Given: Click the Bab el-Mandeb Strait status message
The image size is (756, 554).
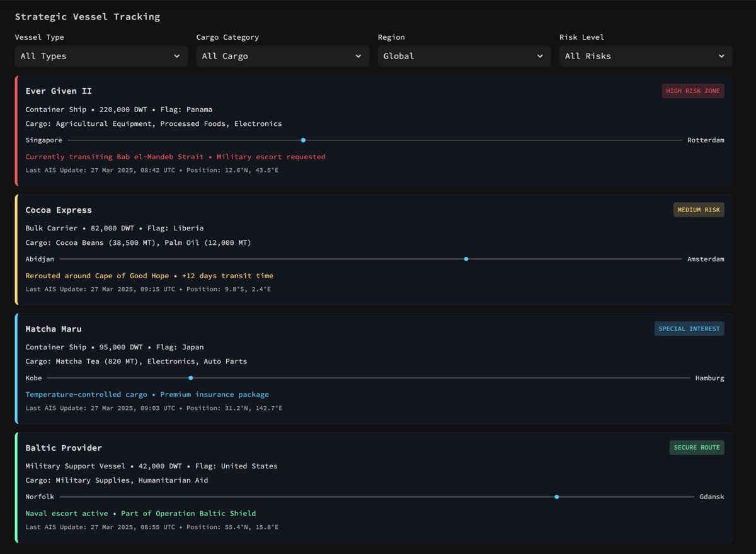Looking at the screenshot, I should (x=175, y=157).
